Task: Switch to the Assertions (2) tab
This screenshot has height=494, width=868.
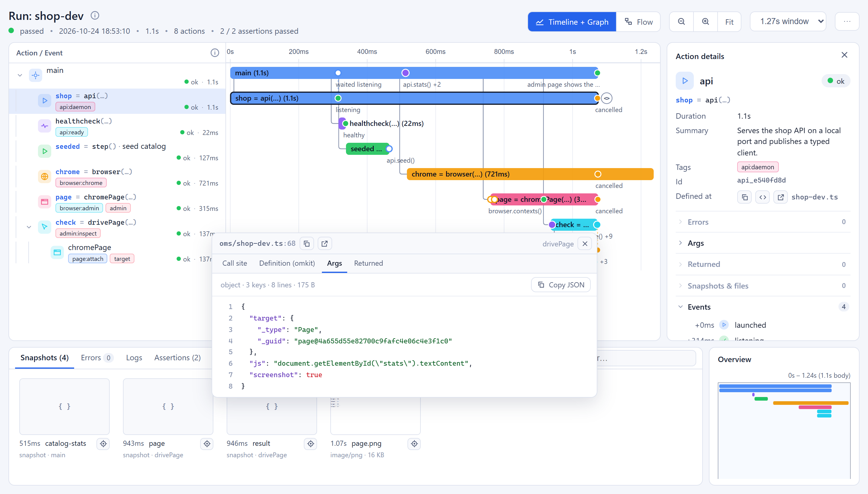Action: [178, 358]
